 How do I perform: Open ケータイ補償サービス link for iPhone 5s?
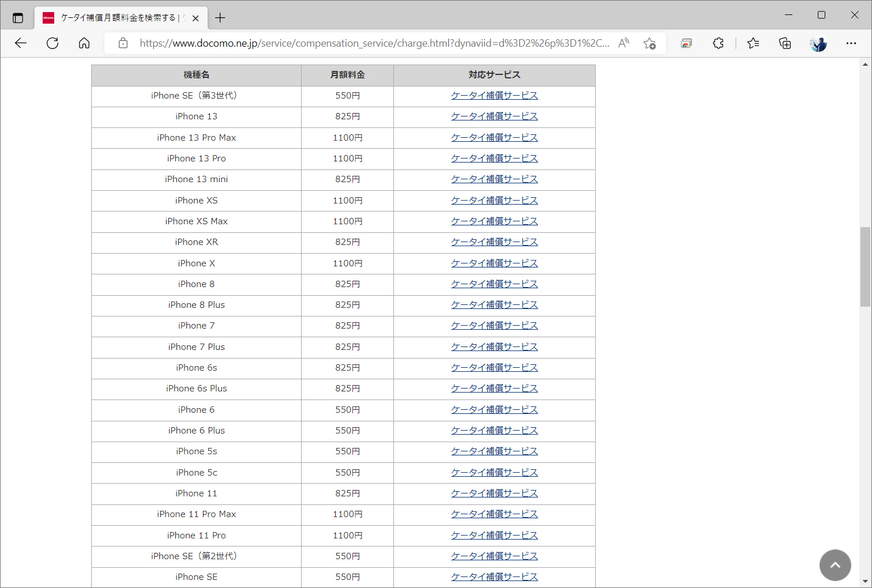494,451
